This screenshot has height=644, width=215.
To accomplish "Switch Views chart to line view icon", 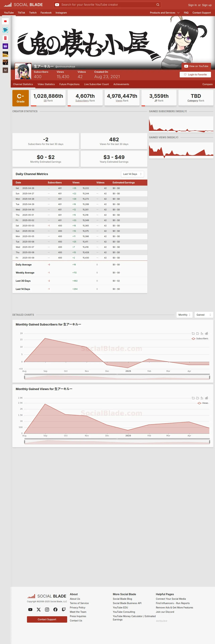I will (x=202, y=398).
